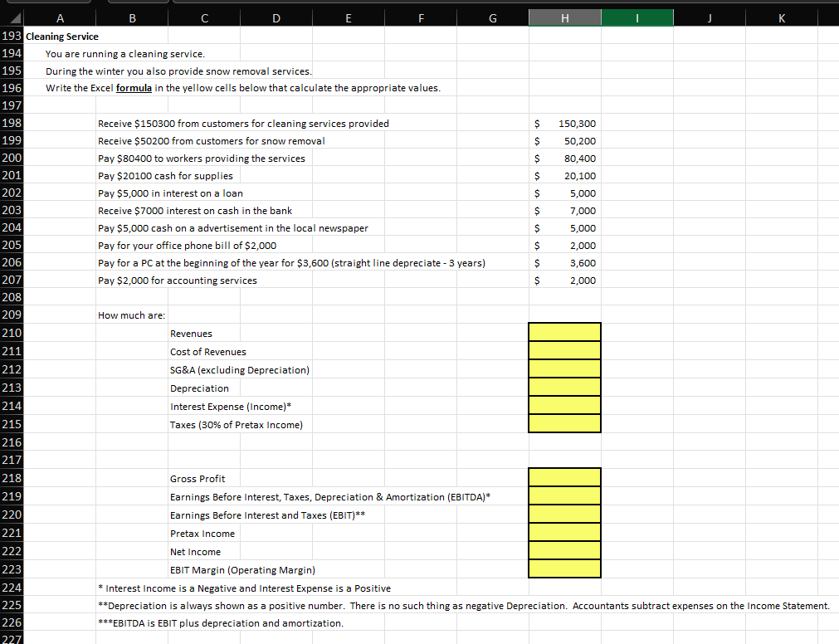Click 'Pay $5,000 in interest on a loan'
The width and height of the screenshot is (839, 644).
coord(170,193)
